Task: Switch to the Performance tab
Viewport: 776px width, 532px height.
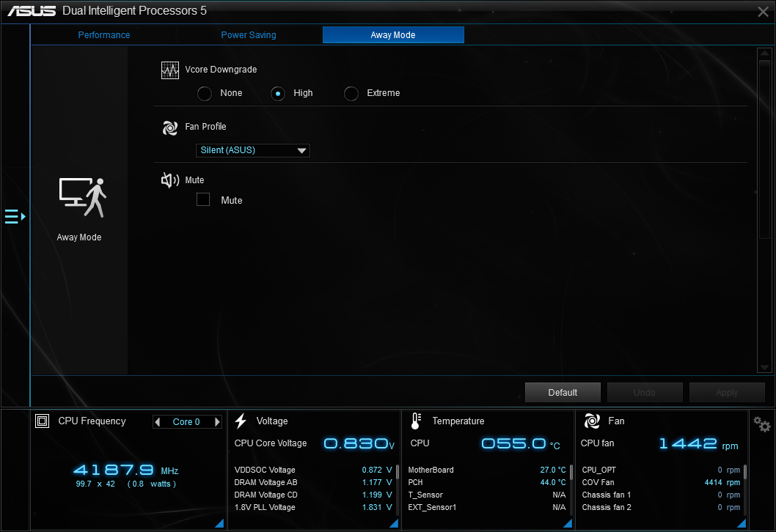Action: pyautogui.click(x=104, y=35)
